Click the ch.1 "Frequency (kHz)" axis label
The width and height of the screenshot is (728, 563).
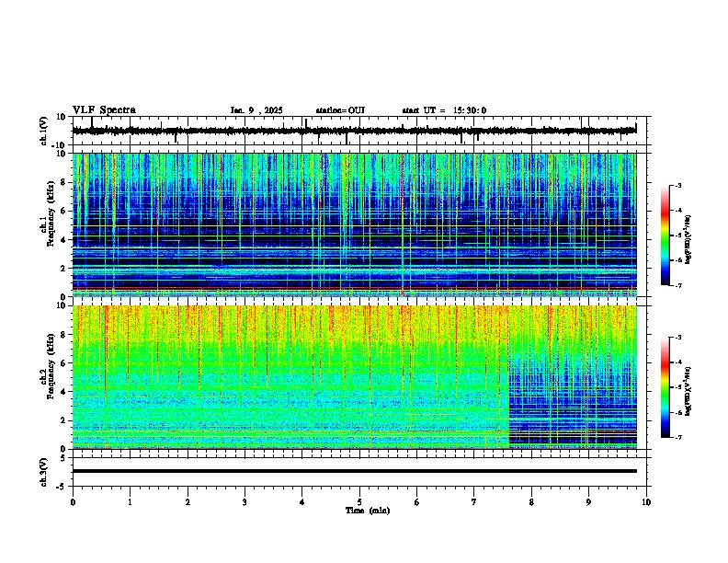[51, 214]
